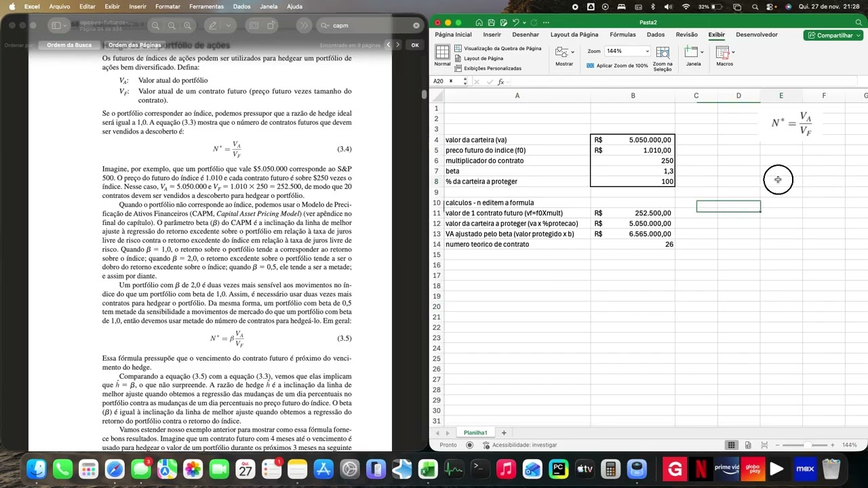The width and height of the screenshot is (868, 488).
Task: Expand the overflow chevrons in Preview toolbar
Action: pyautogui.click(x=303, y=26)
